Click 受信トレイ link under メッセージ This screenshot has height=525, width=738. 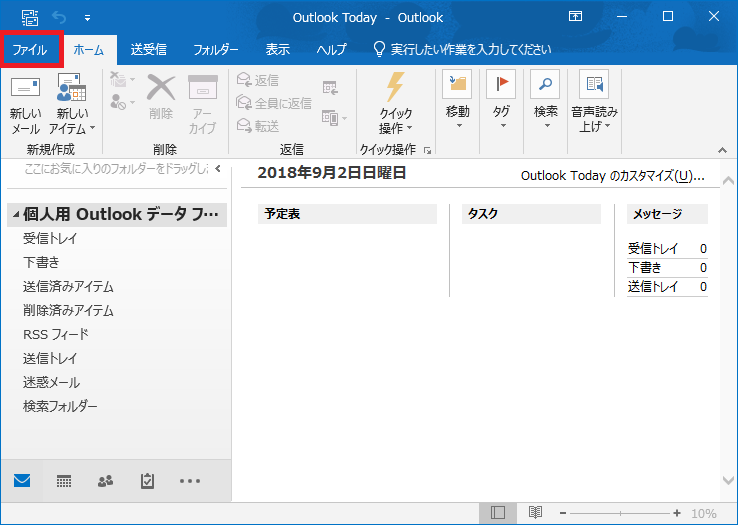coord(652,248)
